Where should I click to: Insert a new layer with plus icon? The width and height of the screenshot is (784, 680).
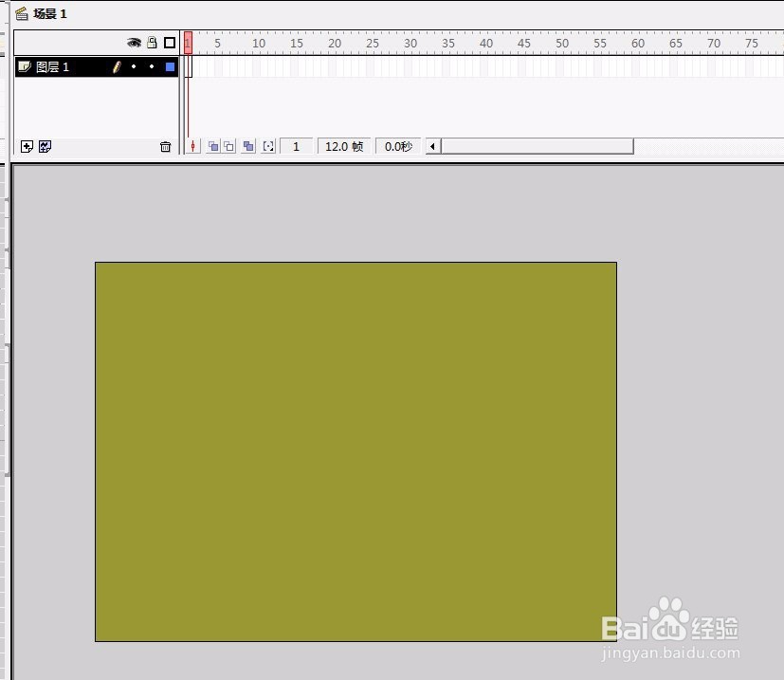coord(27,147)
